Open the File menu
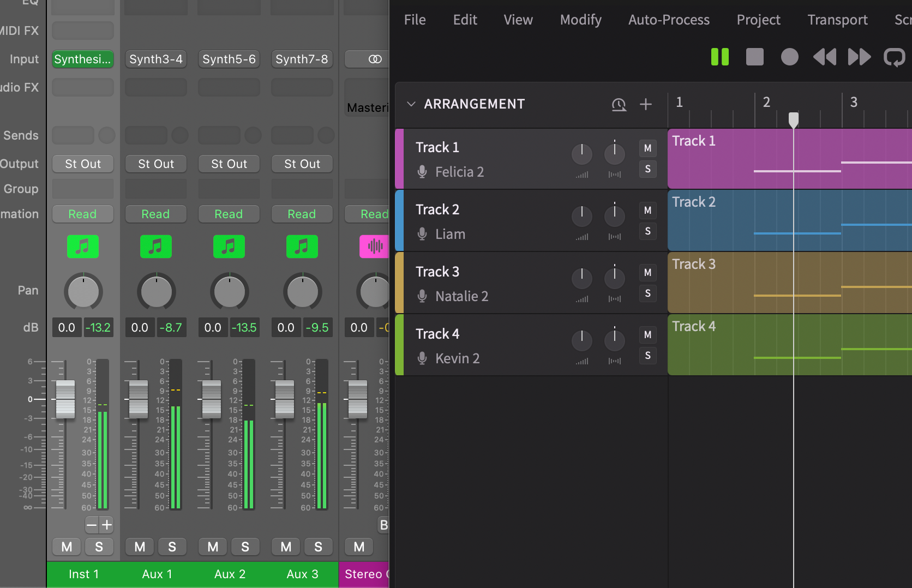912x588 pixels. click(415, 20)
